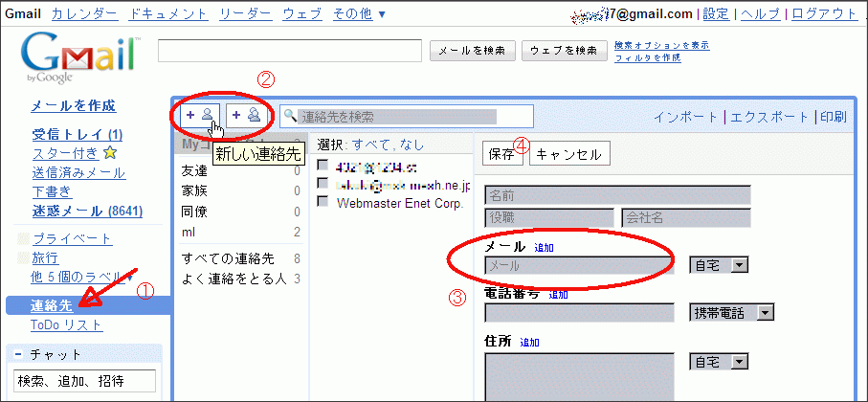This screenshot has height=402, width=868.
Task: Click the main mail search field
Action: (290, 51)
